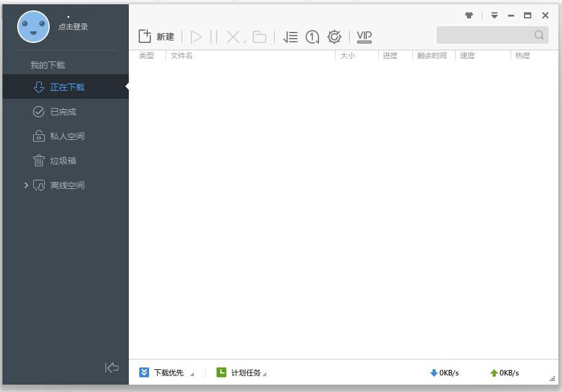Click 点击登录 to log in
Screen dimensions: 562x392
73,27
